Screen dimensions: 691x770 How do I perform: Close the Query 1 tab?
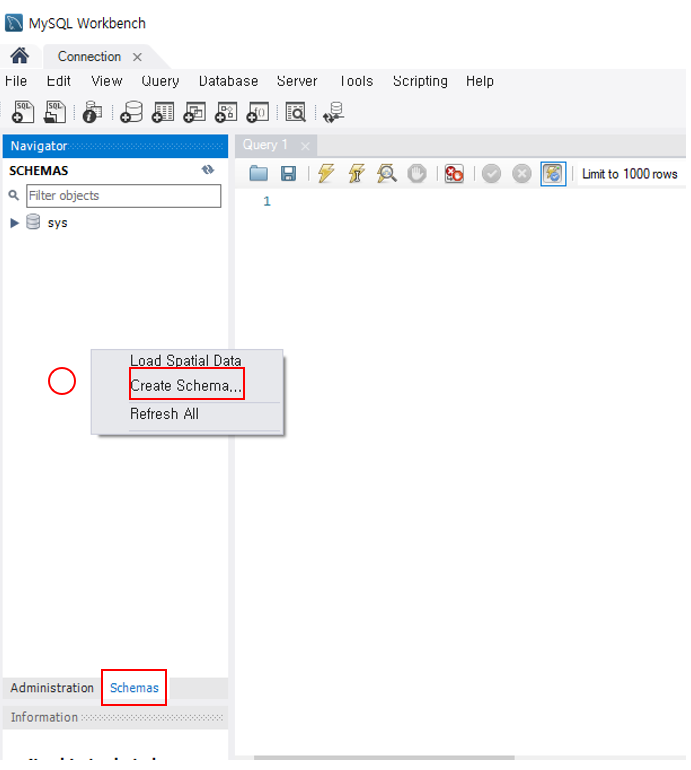click(305, 146)
